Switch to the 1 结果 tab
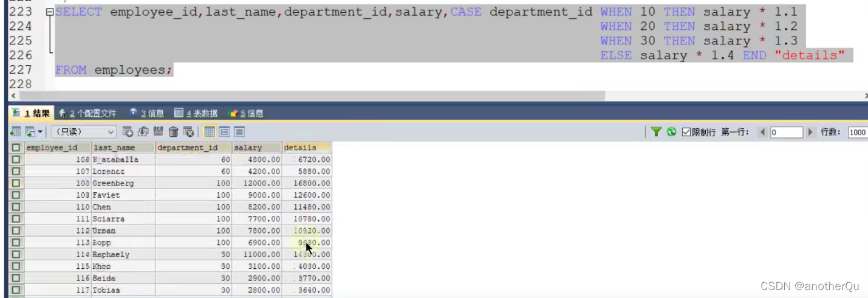Viewport: 868px width, 298px height. pos(32,113)
